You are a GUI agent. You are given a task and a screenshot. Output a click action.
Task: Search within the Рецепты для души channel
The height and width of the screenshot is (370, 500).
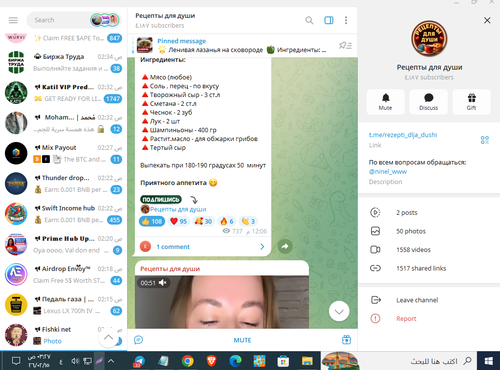coord(309,20)
